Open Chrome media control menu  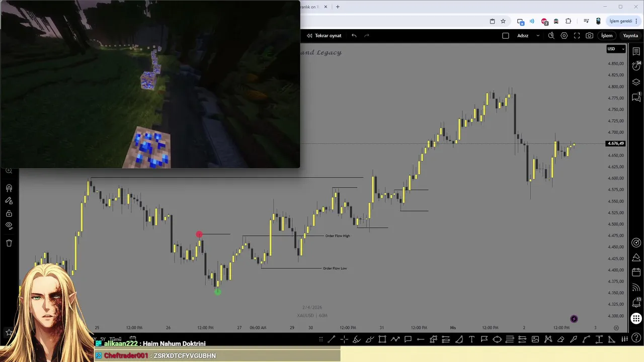tap(586, 21)
